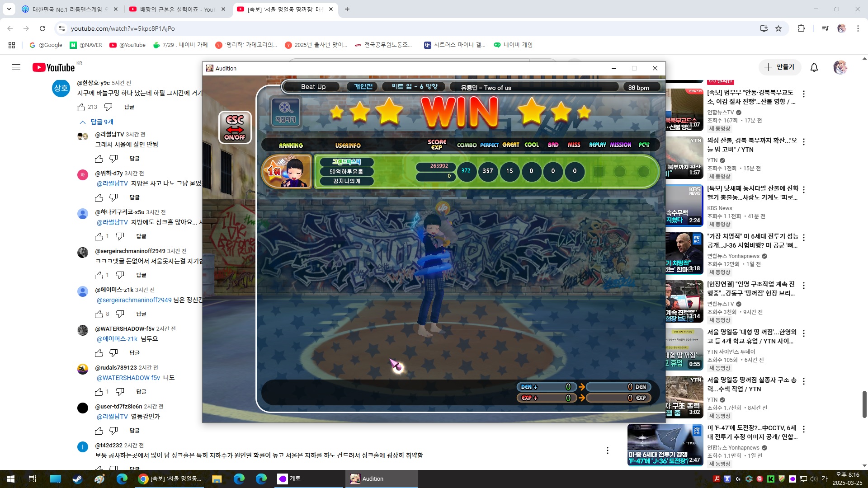The width and height of the screenshot is (868, 488).
Task: Open Steam from the Windows taskbar
Action: (77, 479)
